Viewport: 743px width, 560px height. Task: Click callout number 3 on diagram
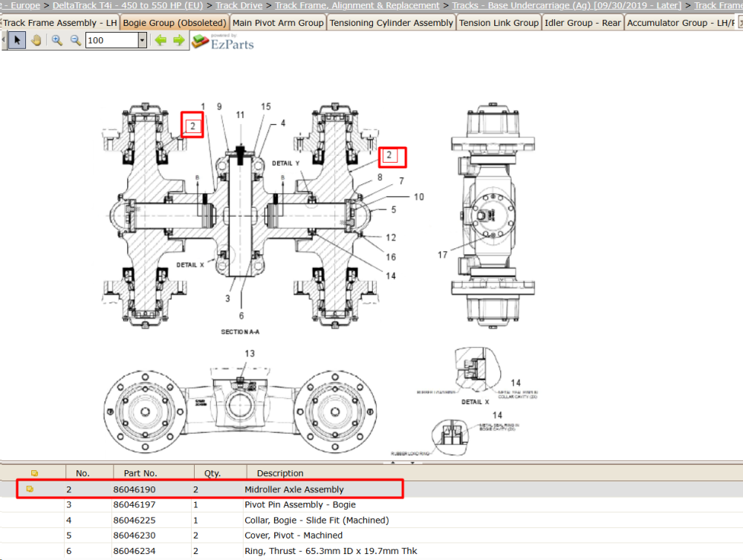(x=227, y=299)
